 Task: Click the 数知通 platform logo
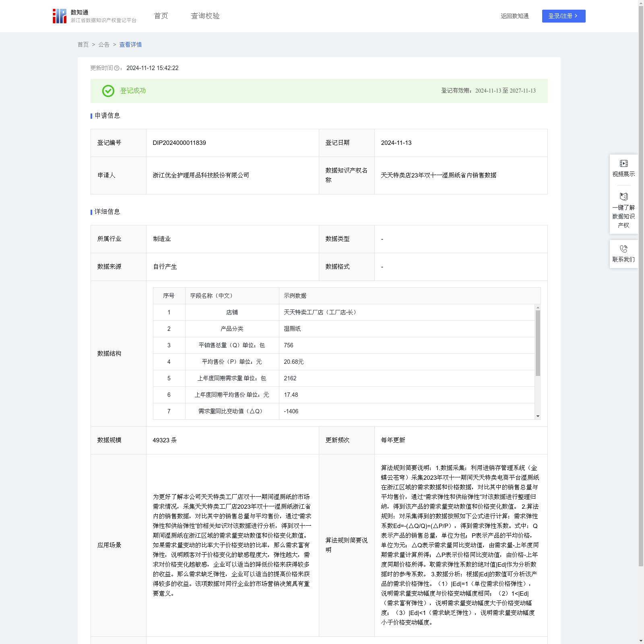coord(60,16)
